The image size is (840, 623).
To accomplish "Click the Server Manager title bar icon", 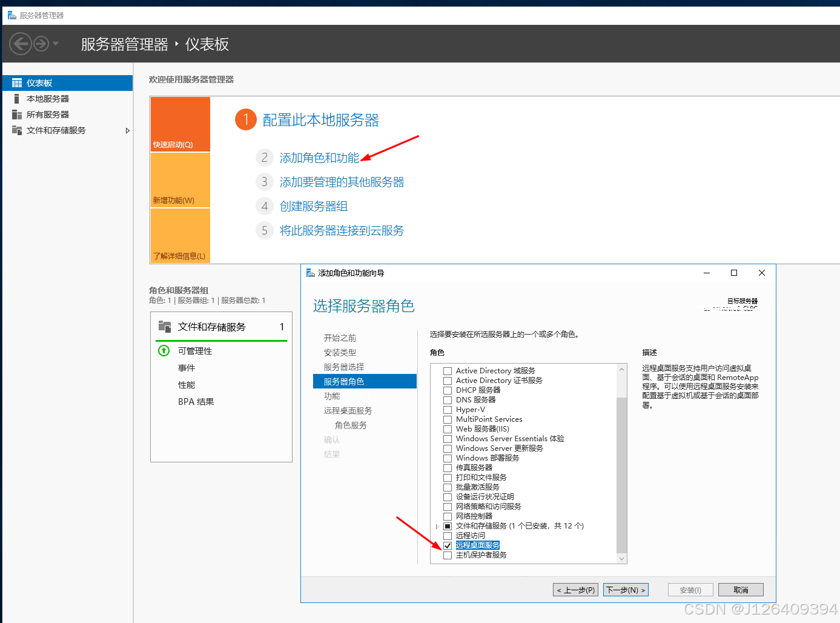I will tap(12, 15).
